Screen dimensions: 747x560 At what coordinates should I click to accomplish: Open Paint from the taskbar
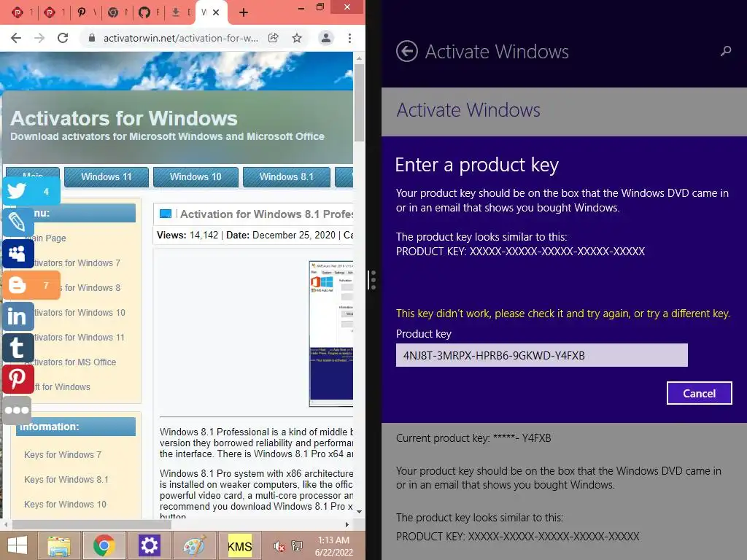194,545
